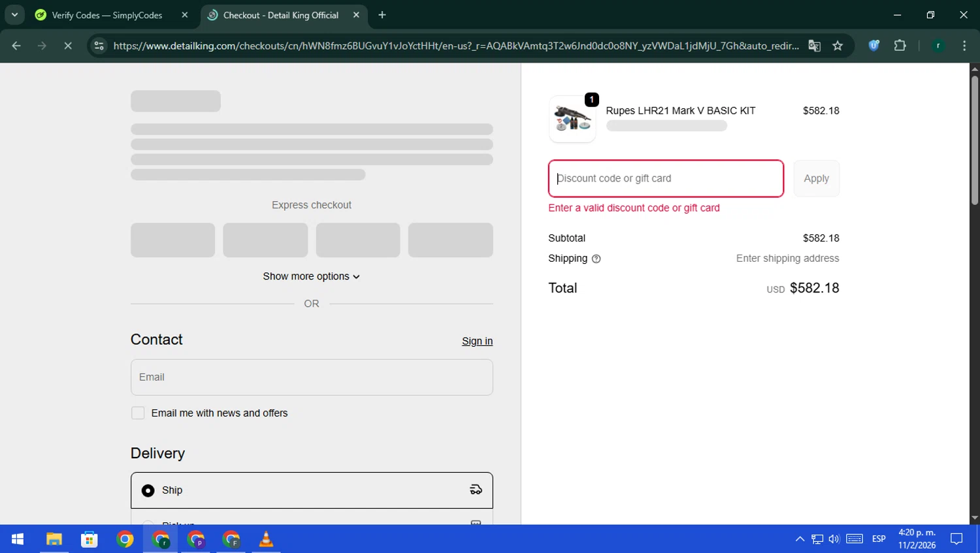This screenshot has height=553, width=980.
Task: Focus the Discount code or gift card field
Action: click(666, 178)
